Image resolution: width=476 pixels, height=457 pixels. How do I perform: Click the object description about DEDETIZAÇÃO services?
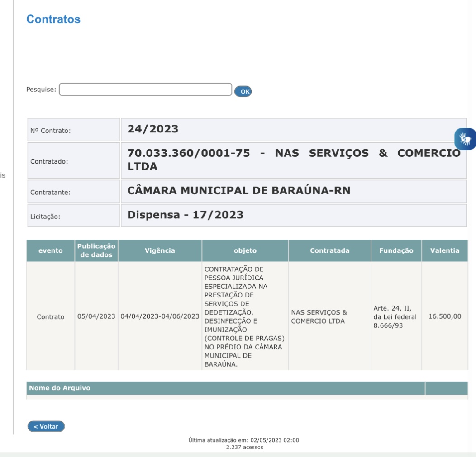(x=244, y=316)
